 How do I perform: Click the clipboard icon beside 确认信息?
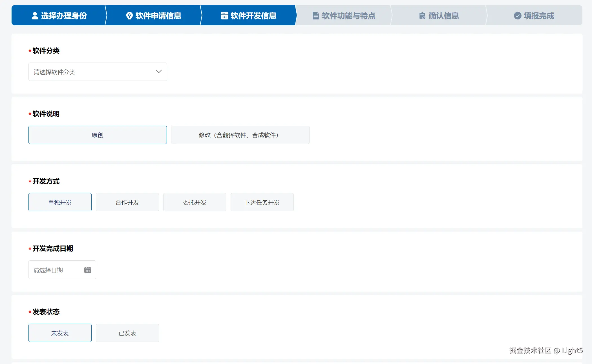pyautogui.click(x=422, y=16)
